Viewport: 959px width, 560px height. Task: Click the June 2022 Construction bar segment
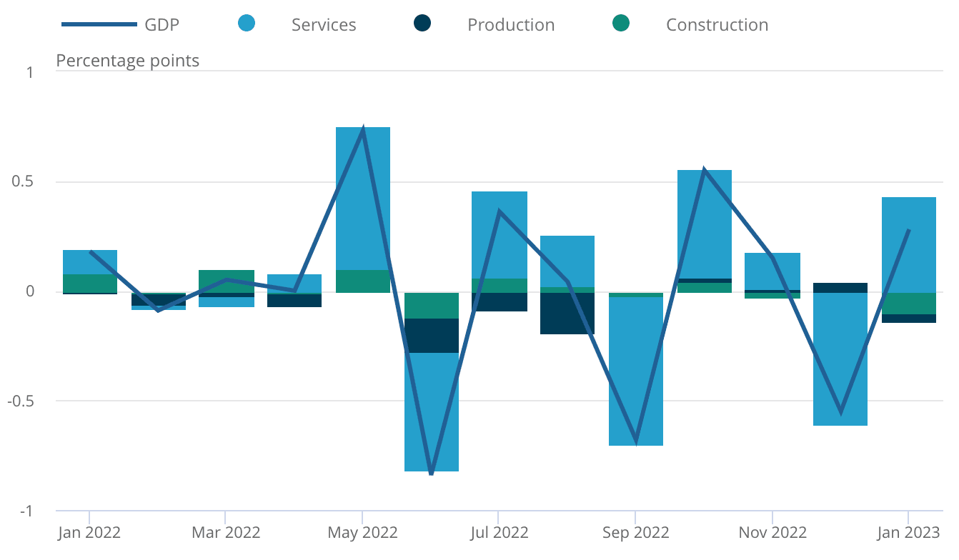point(431,305)
